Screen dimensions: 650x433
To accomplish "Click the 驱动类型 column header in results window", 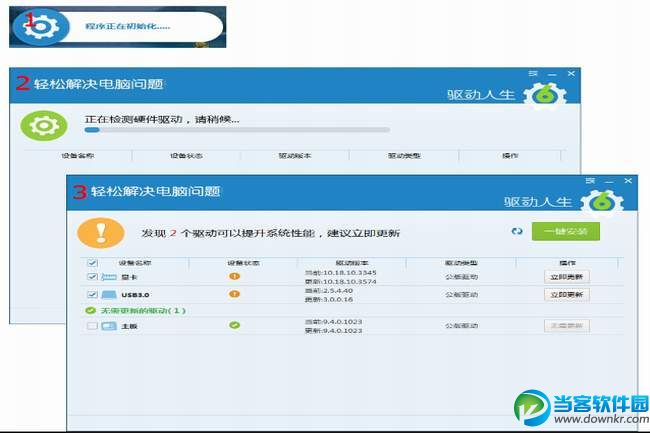I will (461, 263).
